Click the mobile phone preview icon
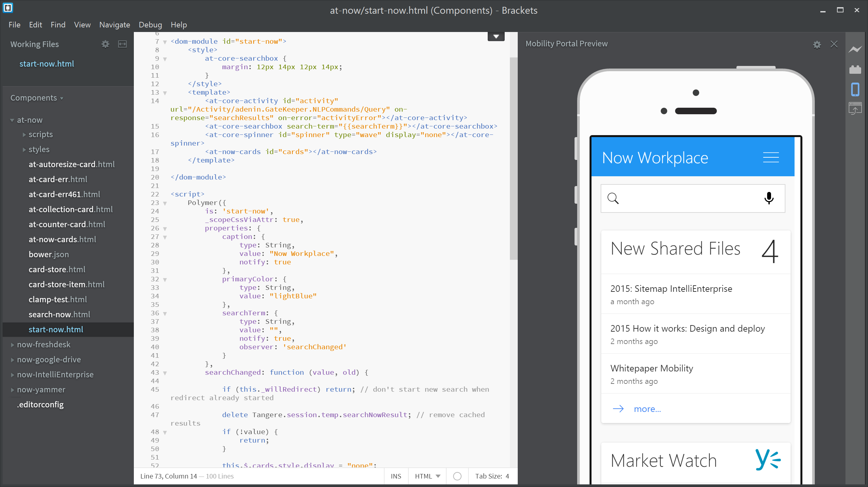The height and width of the screenshot is (487, 868). pos(855,89)
